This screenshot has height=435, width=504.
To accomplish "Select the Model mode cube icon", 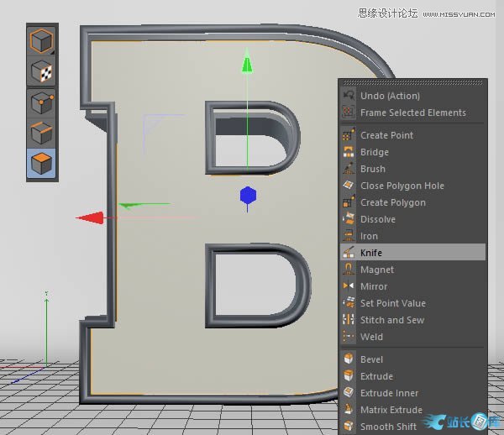I will pos(41,41).
